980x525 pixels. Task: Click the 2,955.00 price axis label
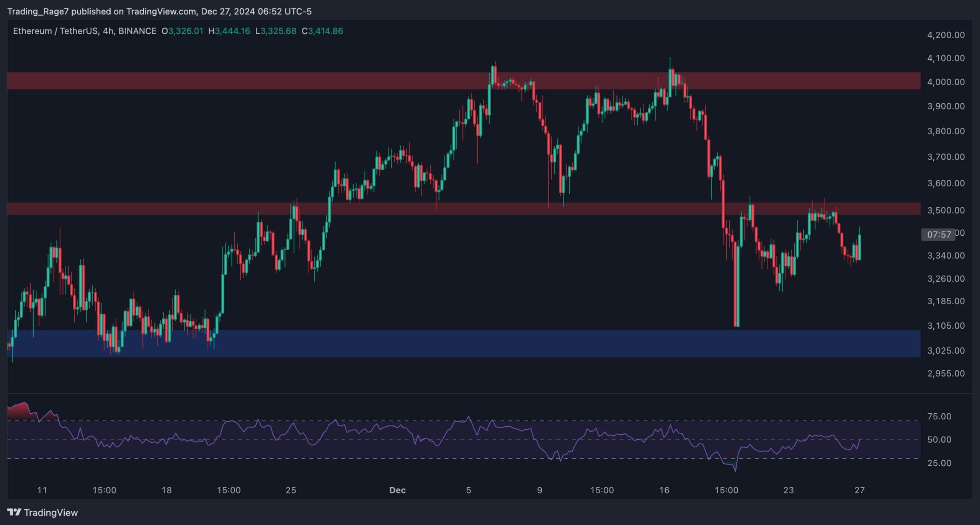(x=946, y=373)
